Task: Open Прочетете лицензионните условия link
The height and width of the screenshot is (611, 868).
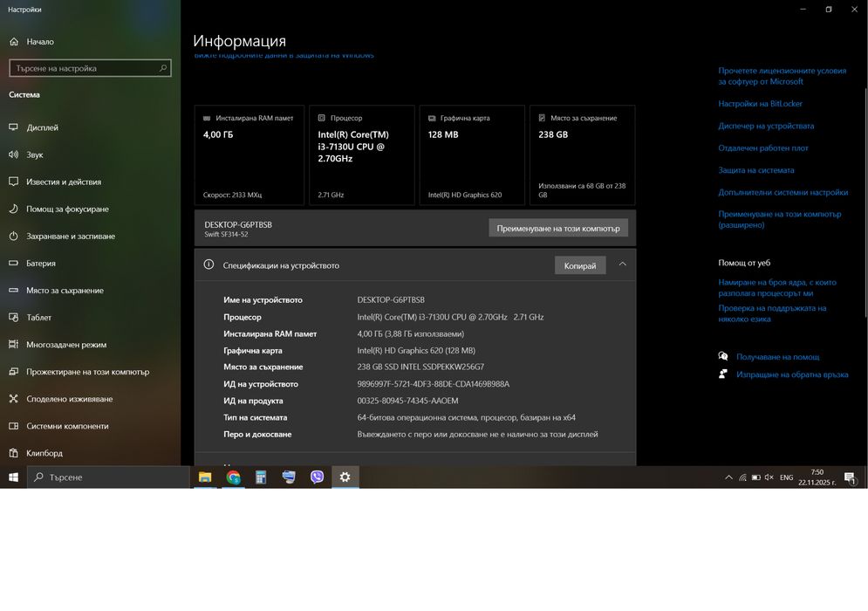Action: 782,76
